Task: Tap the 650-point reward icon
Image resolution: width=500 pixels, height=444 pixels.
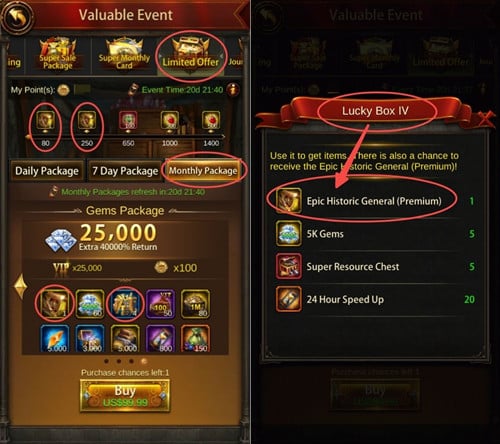Action: [x=128, y=120]
